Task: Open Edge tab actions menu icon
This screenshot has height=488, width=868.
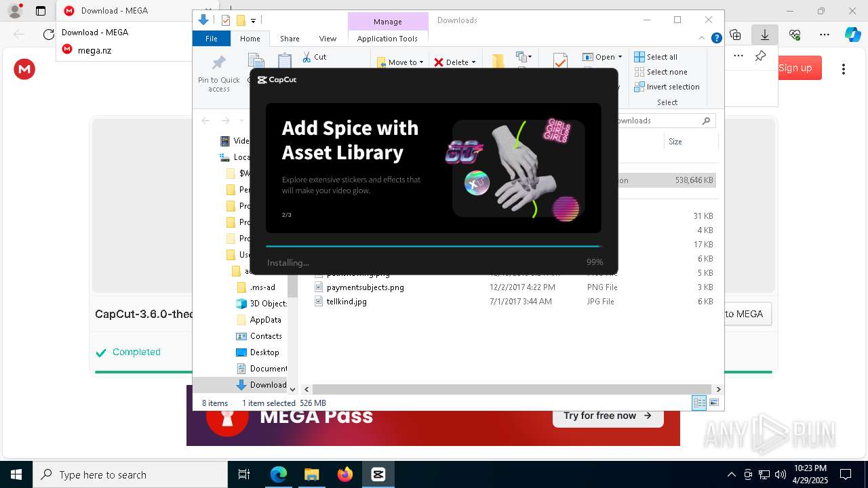Action: (x=41, y=11)
